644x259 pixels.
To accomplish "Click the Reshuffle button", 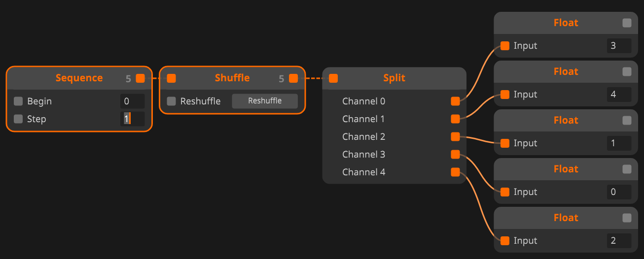I will [x=265, y=101].
